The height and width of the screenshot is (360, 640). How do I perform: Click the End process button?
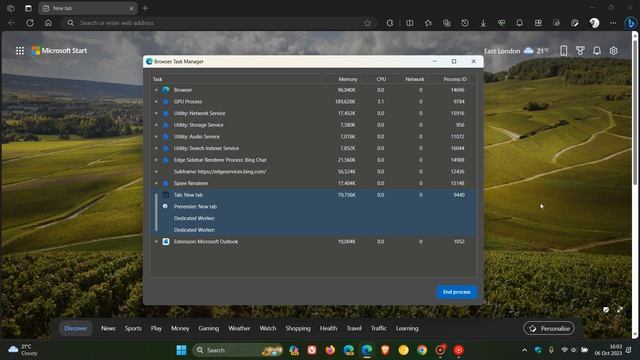click(x=457, y=292)
